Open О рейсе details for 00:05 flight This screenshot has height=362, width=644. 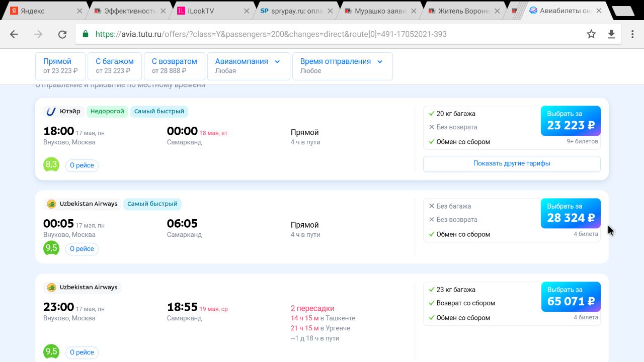(x=82, y=249)
